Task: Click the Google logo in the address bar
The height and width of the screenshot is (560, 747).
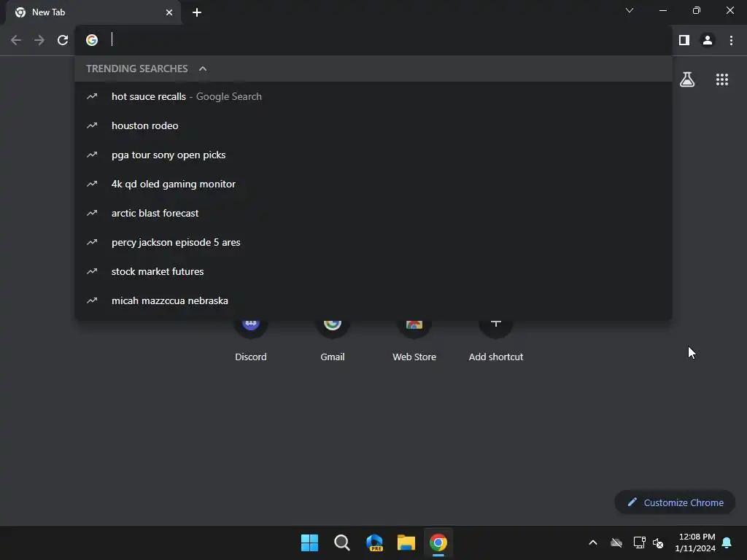Action: (x=92, y=41)
